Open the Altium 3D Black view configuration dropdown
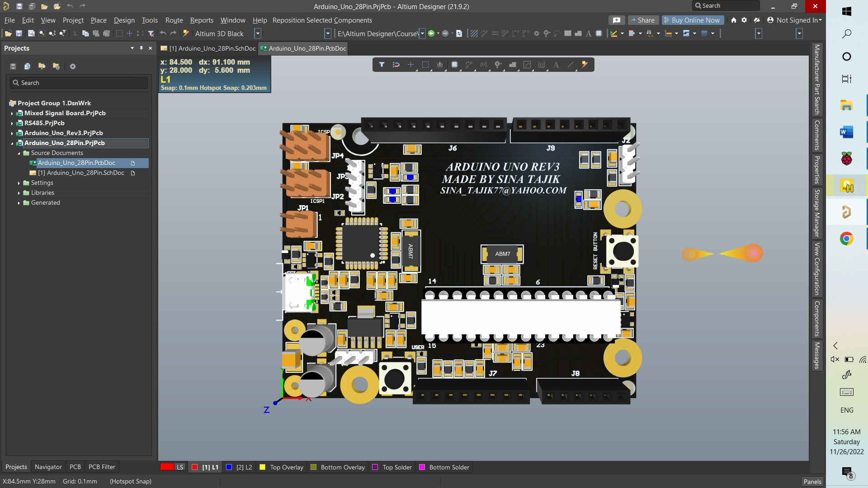 pos(257,33)
